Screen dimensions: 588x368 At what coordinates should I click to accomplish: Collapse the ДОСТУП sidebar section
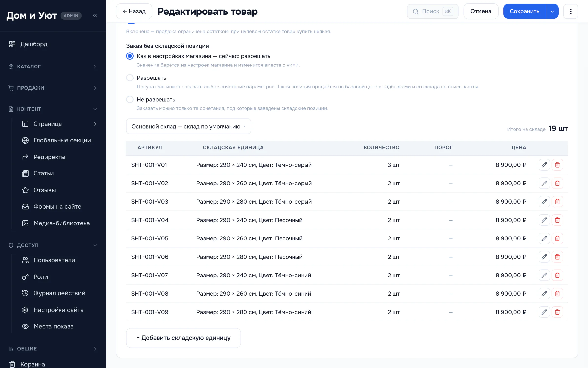click(x=53, y=245)
